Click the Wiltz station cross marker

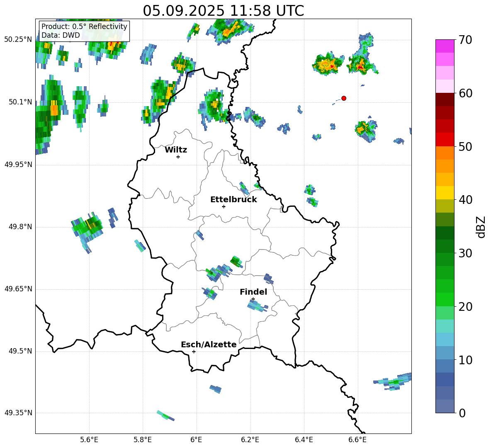[x=178, y=157]
